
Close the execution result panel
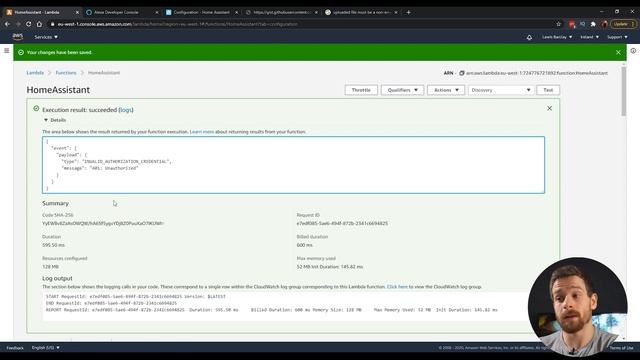pyautogui.click(x=549, y=108)
